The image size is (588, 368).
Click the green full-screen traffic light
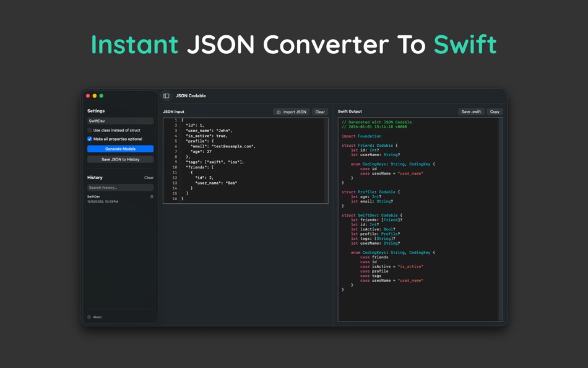[x=101, y=95]
